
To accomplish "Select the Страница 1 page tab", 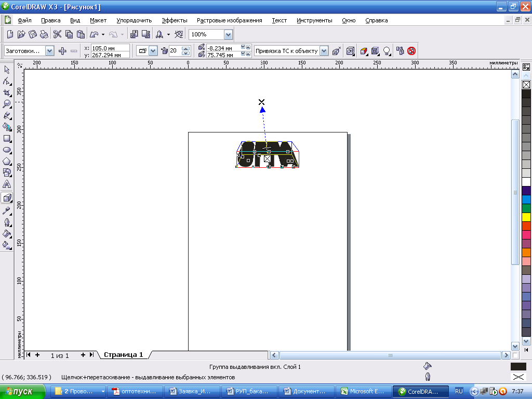I will tap(124, 354).
